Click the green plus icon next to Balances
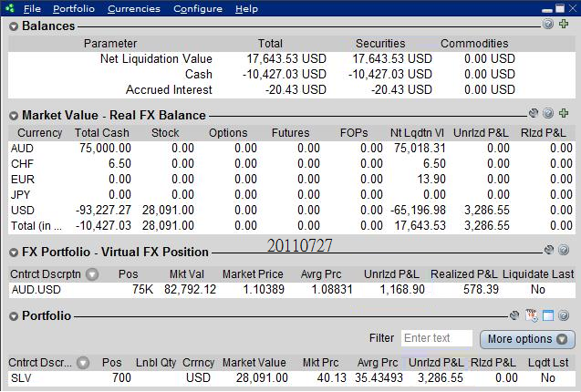The height and width of the screenshot is (392, 581). coord(564,24)
